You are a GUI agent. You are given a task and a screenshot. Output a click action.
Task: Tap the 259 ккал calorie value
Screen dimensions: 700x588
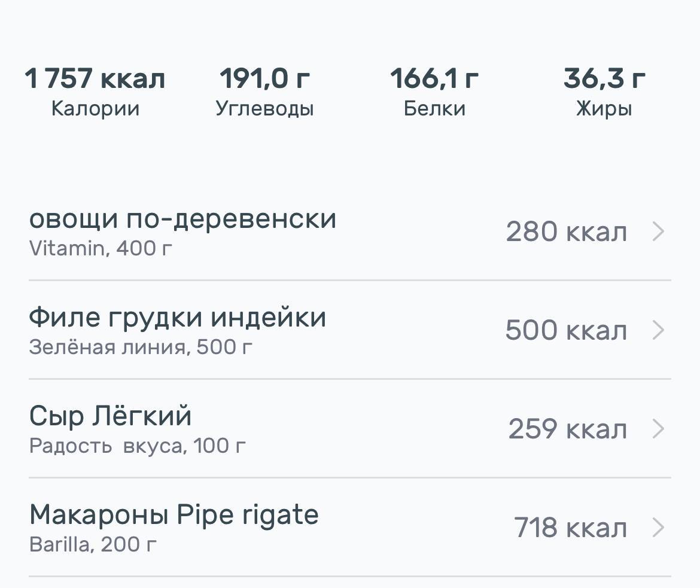[567, 429]
